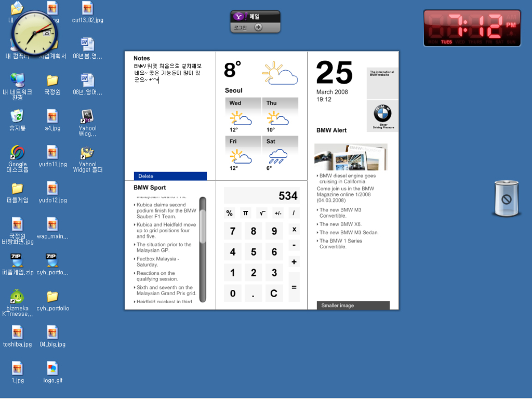Open 'Kubica claims second podium finish' headline

(x=166, y=210)
